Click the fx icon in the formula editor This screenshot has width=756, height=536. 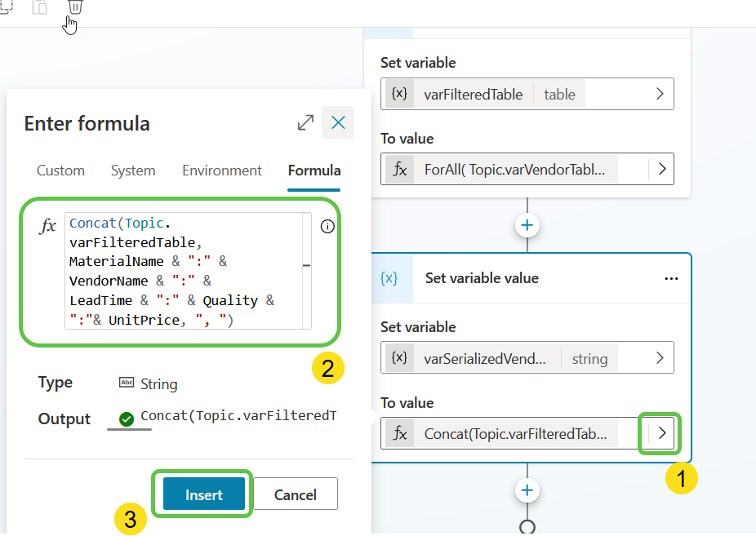(47, 226)
